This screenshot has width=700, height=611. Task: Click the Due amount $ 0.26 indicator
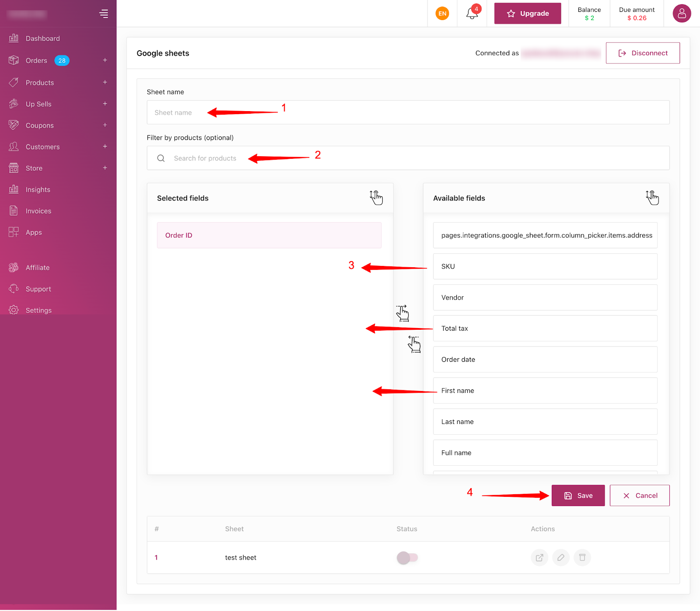637,14
